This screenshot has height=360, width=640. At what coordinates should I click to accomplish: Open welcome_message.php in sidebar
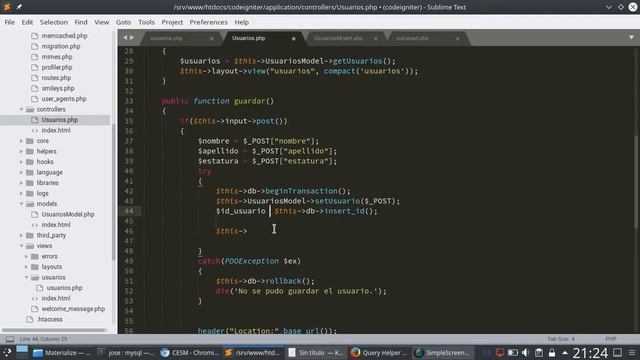[73, 309]
